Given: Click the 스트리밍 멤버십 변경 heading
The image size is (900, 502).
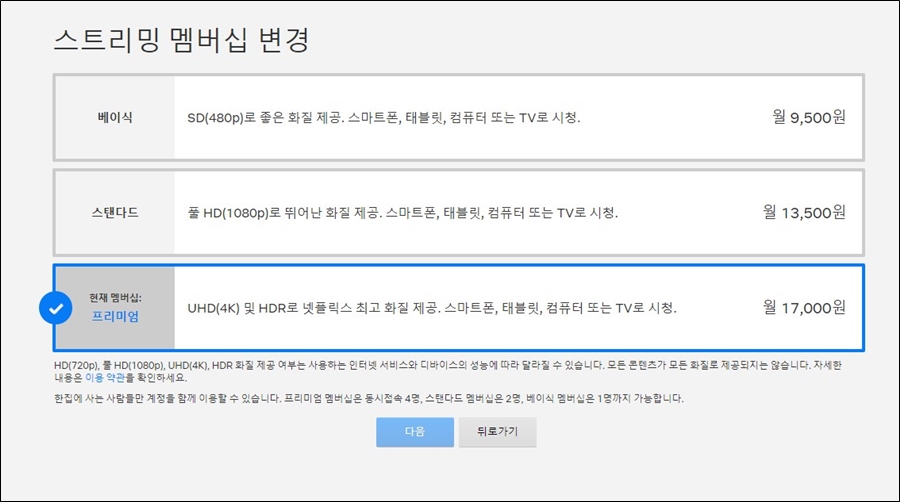Looking at the screenshot, I should click(x=181, y=40).
